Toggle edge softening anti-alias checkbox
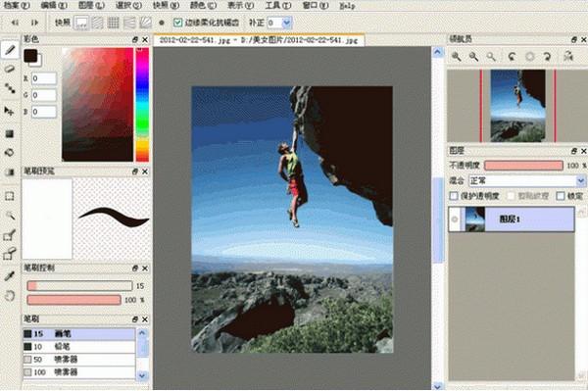 click(x=177, y=23)
